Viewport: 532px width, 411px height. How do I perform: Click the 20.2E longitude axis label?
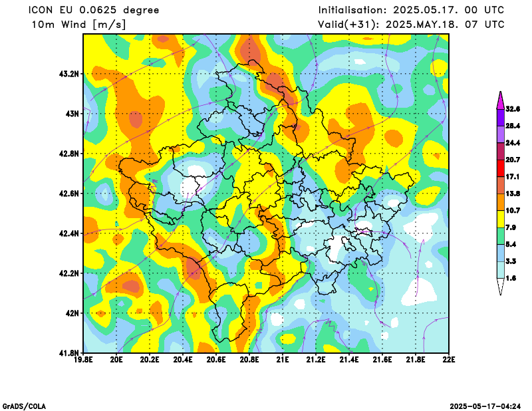pos(150,360)
